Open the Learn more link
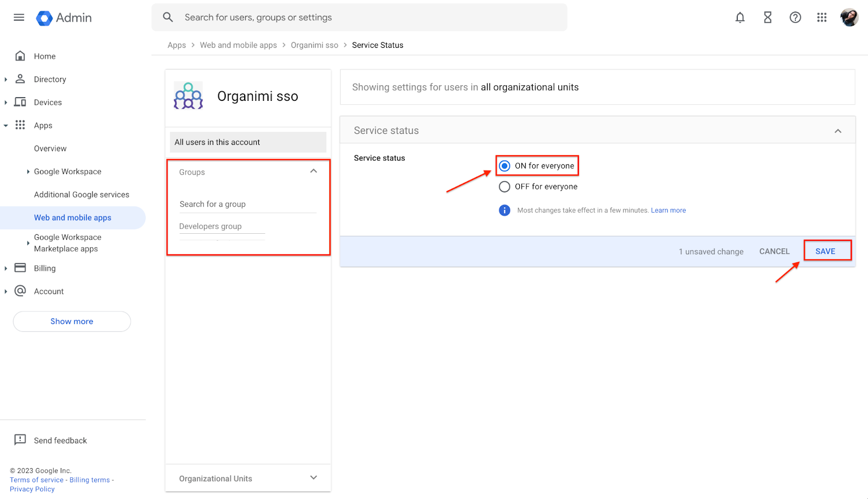This screenshot has width=868, height=499. click(668, 210)
